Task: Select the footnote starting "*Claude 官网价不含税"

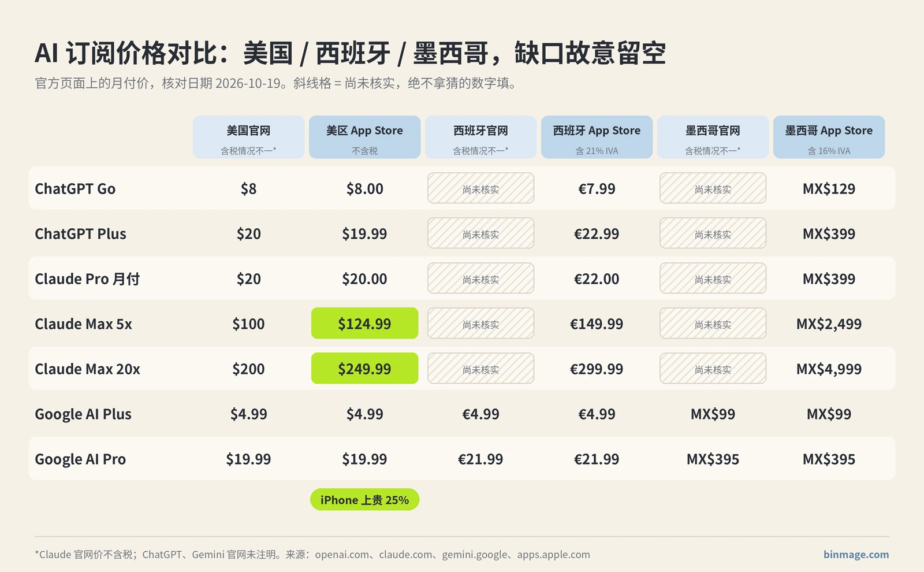Action: click(x=312, y=555)
